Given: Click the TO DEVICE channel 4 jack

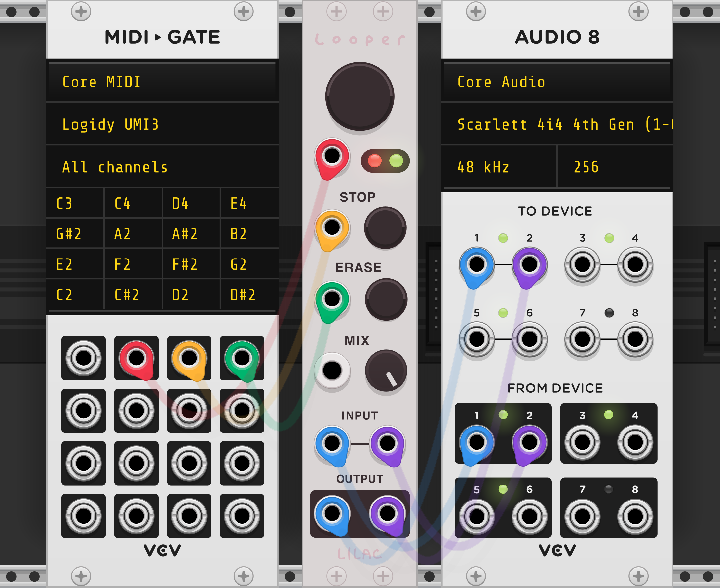Looking at the screenshot, I should (x=635, y=264).
